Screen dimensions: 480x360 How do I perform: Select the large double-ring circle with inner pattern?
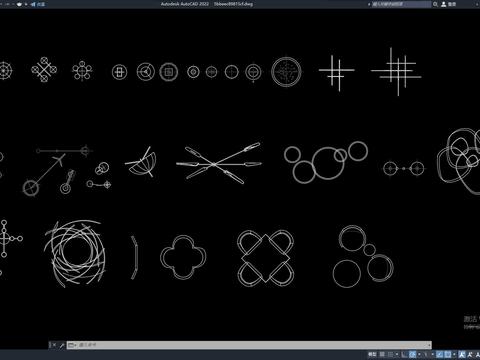(x=286, y=72)
